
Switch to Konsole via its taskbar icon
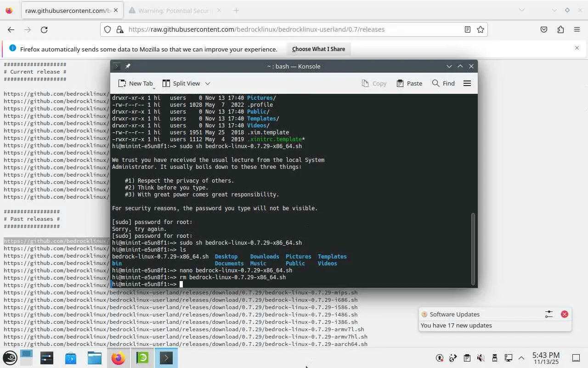point(166,358)
